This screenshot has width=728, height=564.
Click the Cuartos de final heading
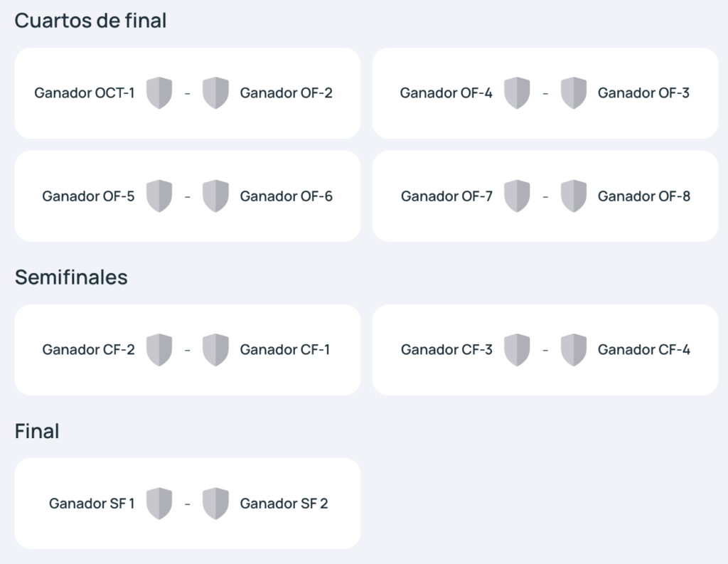pyautogui.click(x=90, y=21)
